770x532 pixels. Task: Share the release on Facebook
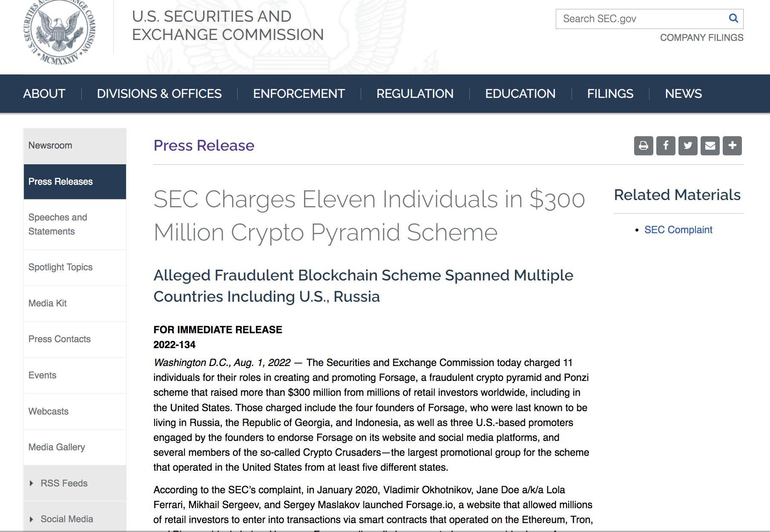point(666,146)
